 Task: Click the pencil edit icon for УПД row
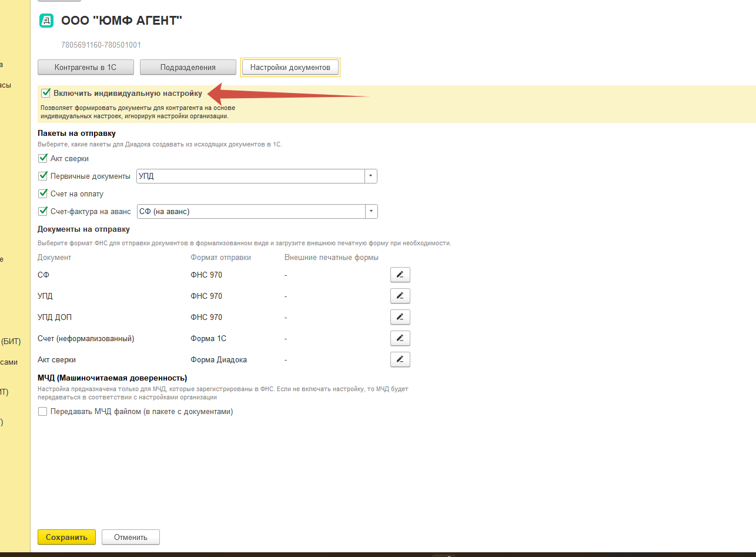[x=400, y=296]
